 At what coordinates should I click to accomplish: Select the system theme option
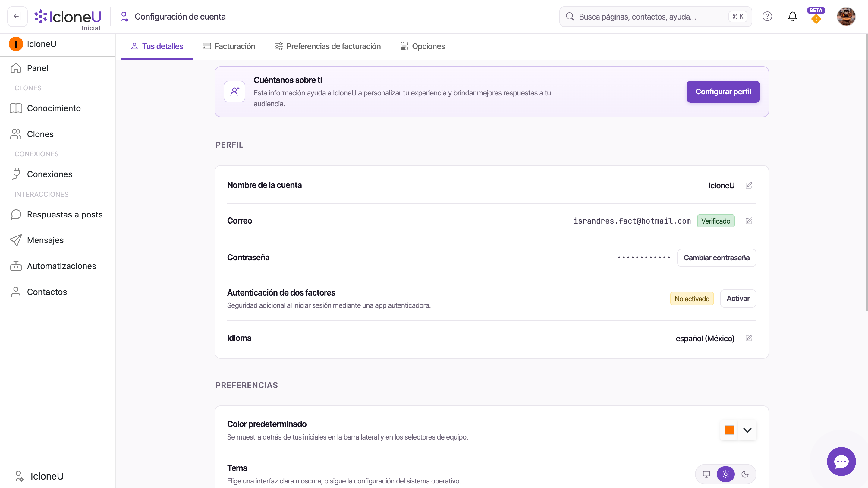coord(706,474)
